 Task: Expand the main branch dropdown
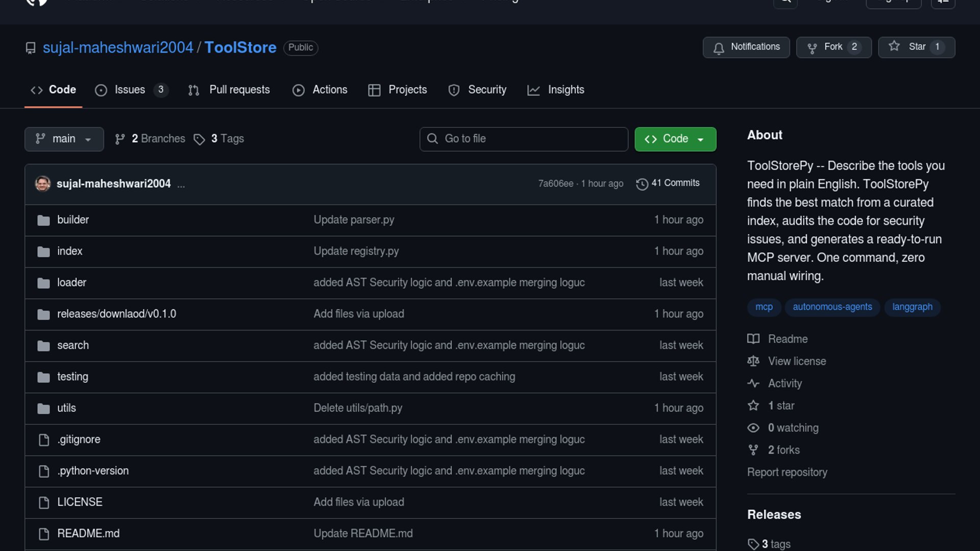coord(64,139)
